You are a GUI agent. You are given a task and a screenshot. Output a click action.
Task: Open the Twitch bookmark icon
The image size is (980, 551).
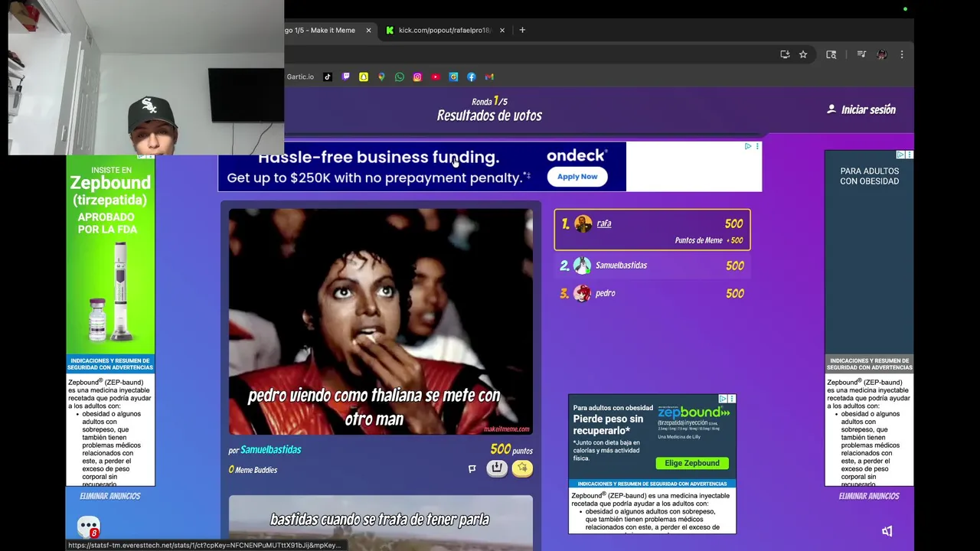point(345,77)
